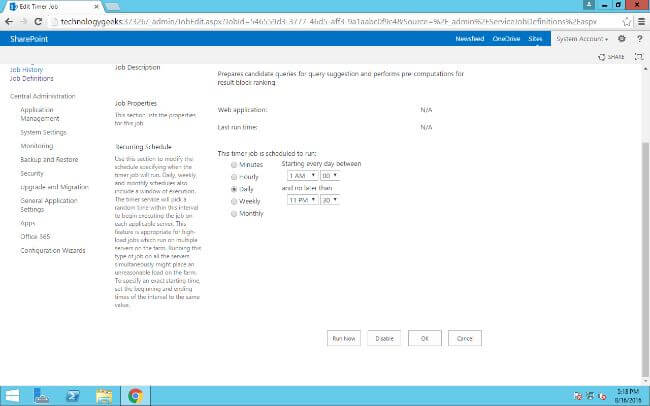The image size is (650, 406).
Task: Open the SharePoint settings gear icon
Action: tap(621, 39)
